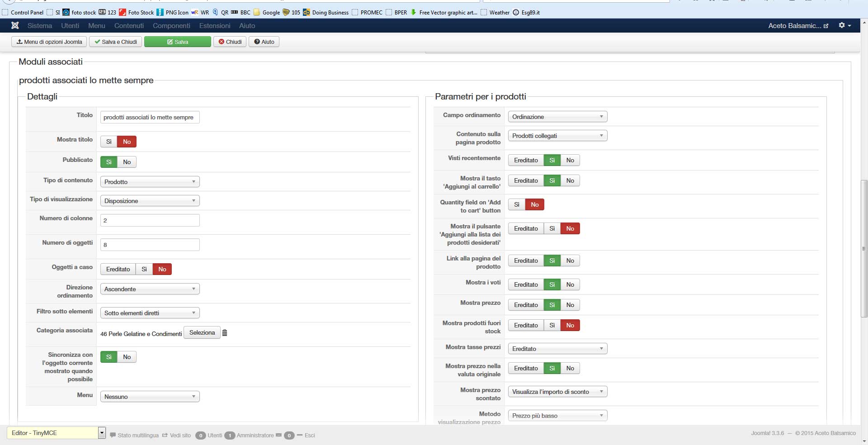Screen dimensions: 868x445
Task: Open the Componenti menu
Action: (x=171, y=26)
